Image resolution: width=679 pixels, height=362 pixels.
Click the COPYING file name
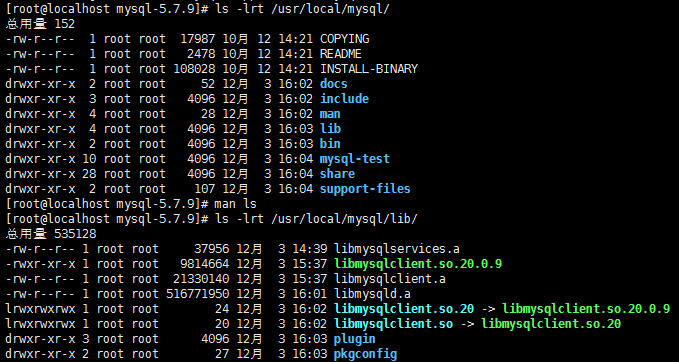click(x=344, y=39)
